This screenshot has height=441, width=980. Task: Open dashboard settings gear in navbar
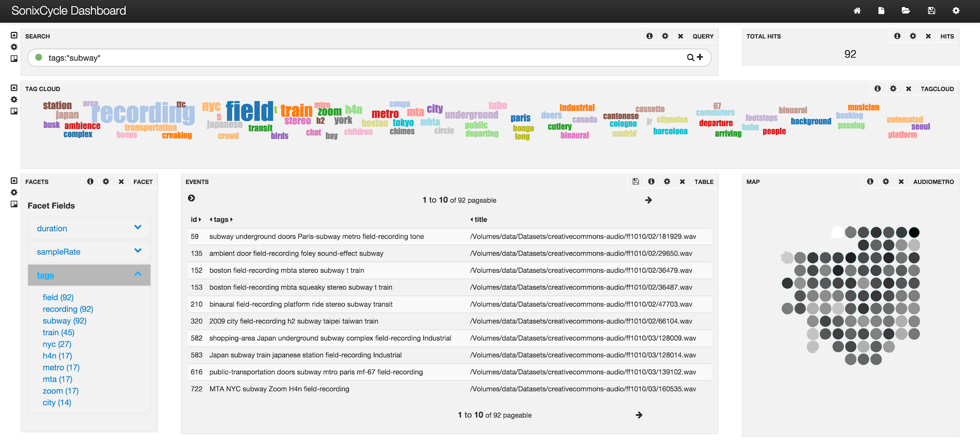956,11
